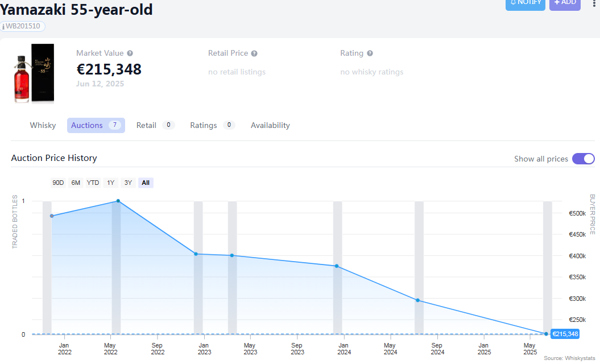Select the 1Y time range

[111, 183]
